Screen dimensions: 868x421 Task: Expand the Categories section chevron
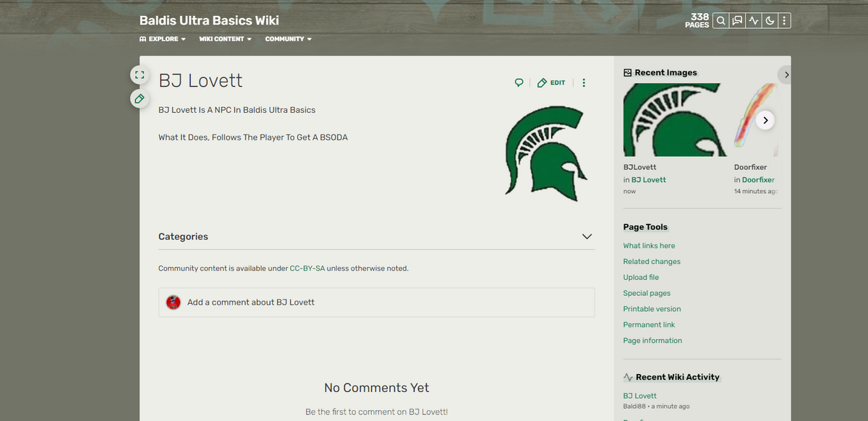[x=587, y=237]
